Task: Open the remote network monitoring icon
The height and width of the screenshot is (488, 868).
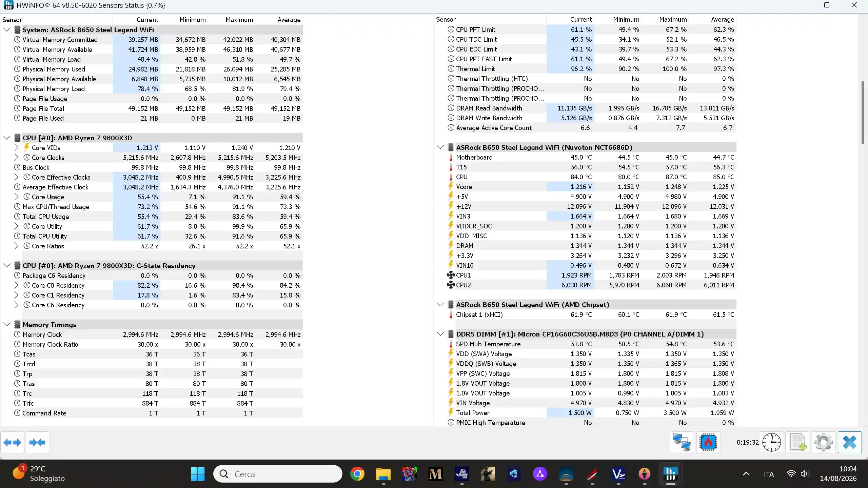Action: (x=682, y=442)
